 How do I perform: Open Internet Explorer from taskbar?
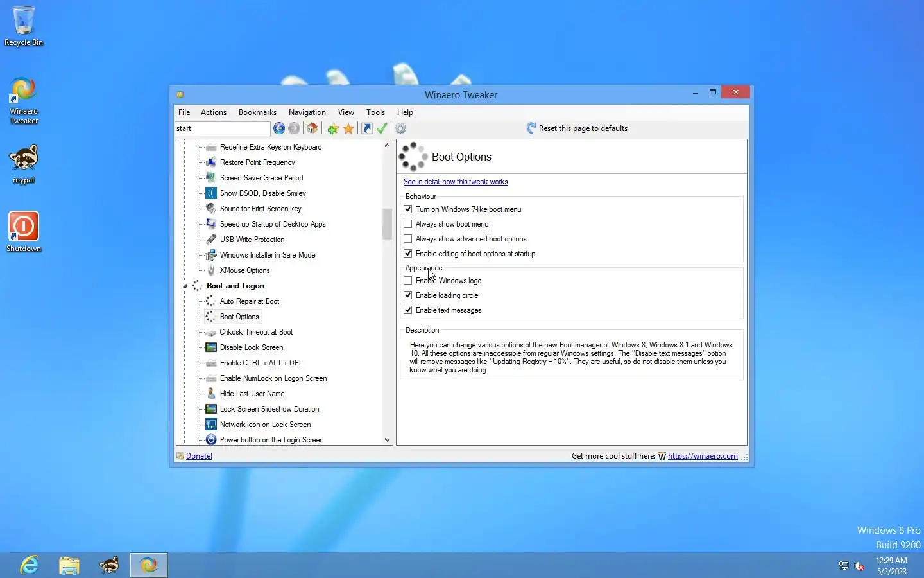pos(30,565)
